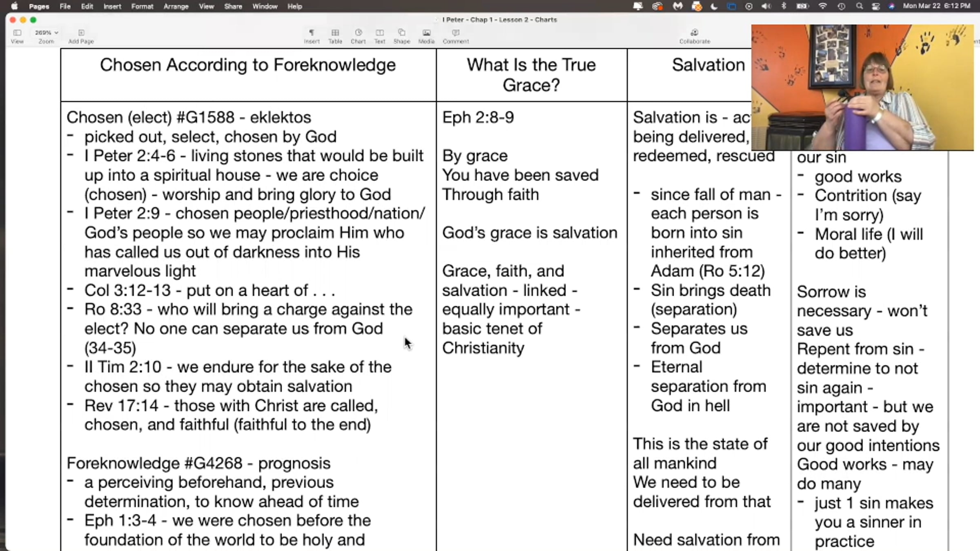Click the text "our sin" in the rightmost column
The image size is (980, 551).
coord(821,158)
